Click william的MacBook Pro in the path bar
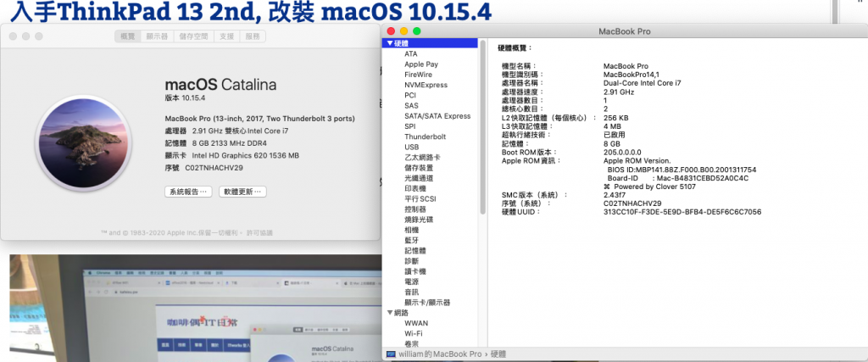This screenshot has height=362, width=868. coord(440,354)
